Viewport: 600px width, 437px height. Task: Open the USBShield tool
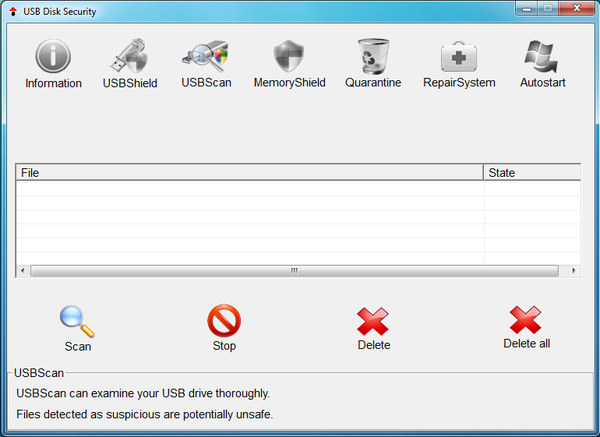click(x=130, y=64)
